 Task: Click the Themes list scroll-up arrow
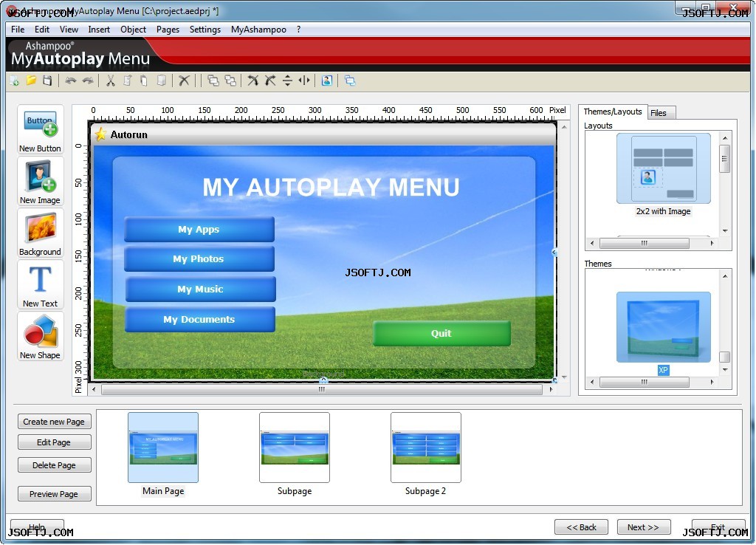pyautogui.click(x=725, y=276)
